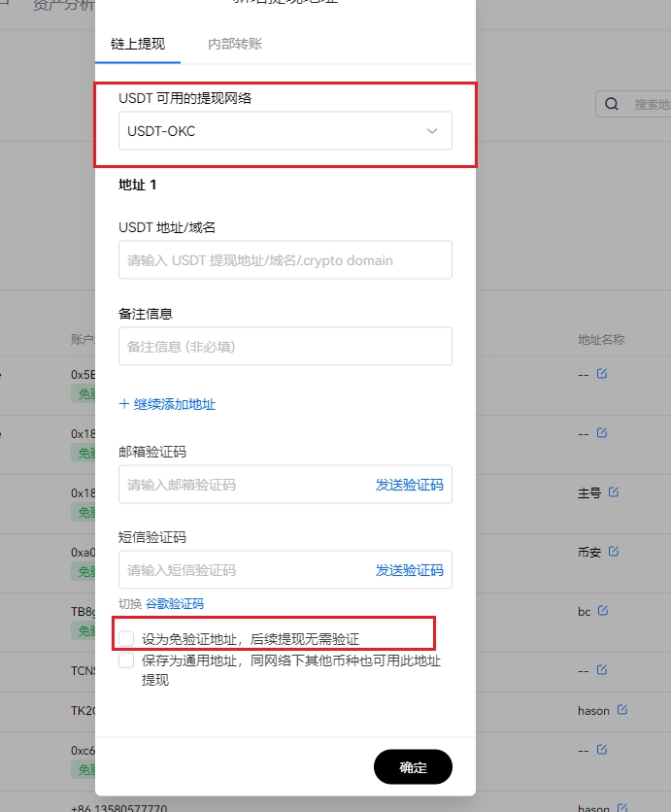Switch to 谷歌验证码 verification
The height and width of the screenshot is (812, 671).
(x=175, y=604)
